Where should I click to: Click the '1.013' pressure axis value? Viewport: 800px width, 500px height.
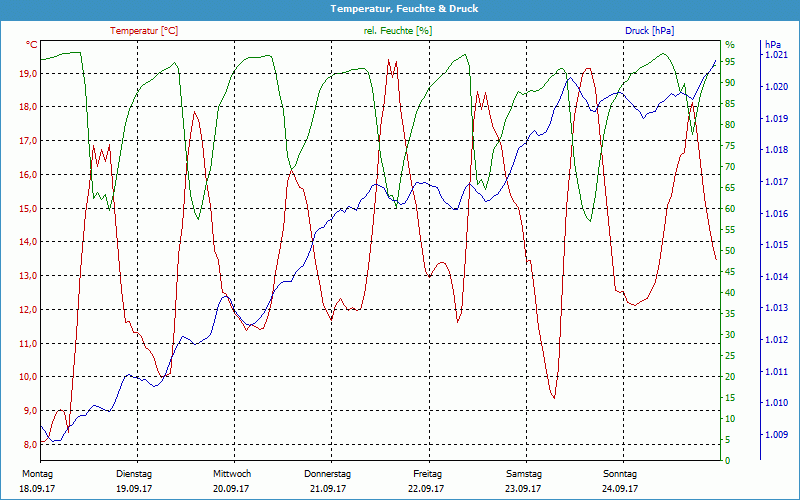(777, 308)
